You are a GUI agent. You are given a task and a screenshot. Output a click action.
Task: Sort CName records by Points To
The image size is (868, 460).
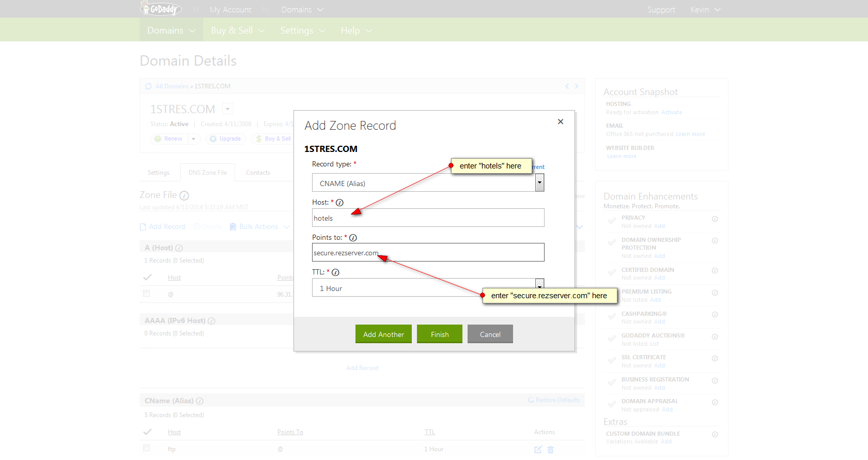[x=290, y=432]
